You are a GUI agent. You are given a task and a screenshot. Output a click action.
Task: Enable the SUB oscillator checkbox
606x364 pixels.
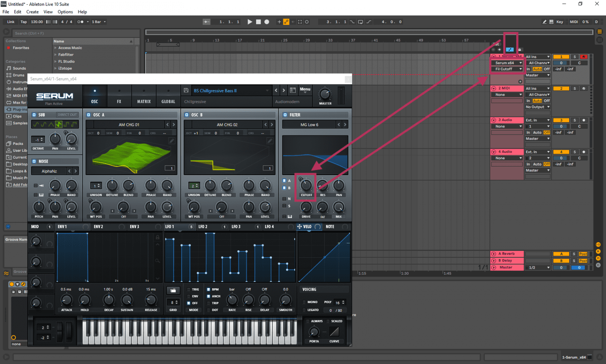(x=34, y=115)
